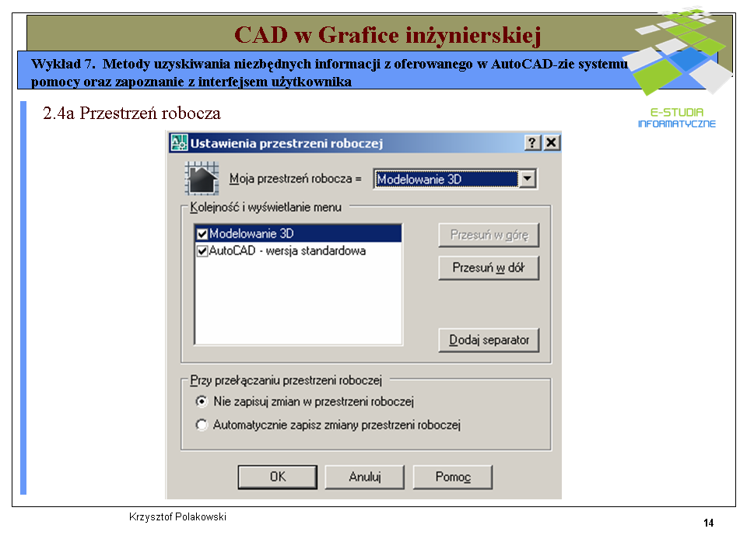
Task: Confirm the dialog with OK
Action: (x=277, y=477)
